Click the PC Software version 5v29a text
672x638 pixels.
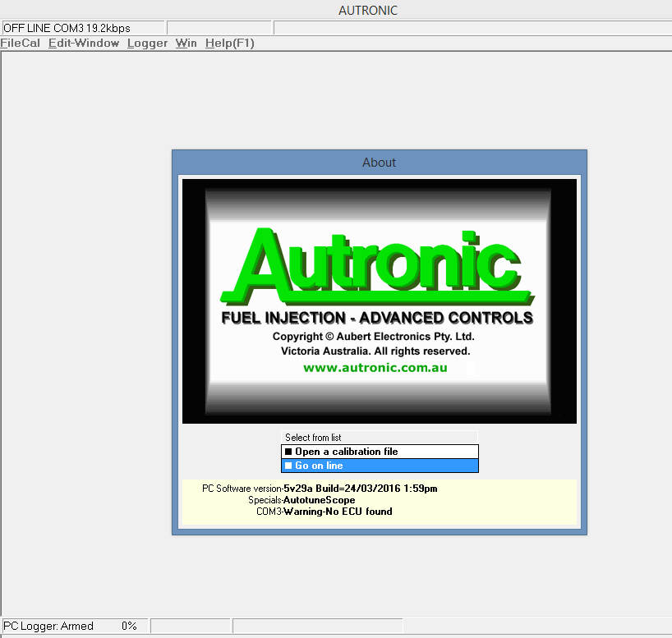[x=320, y=489]
